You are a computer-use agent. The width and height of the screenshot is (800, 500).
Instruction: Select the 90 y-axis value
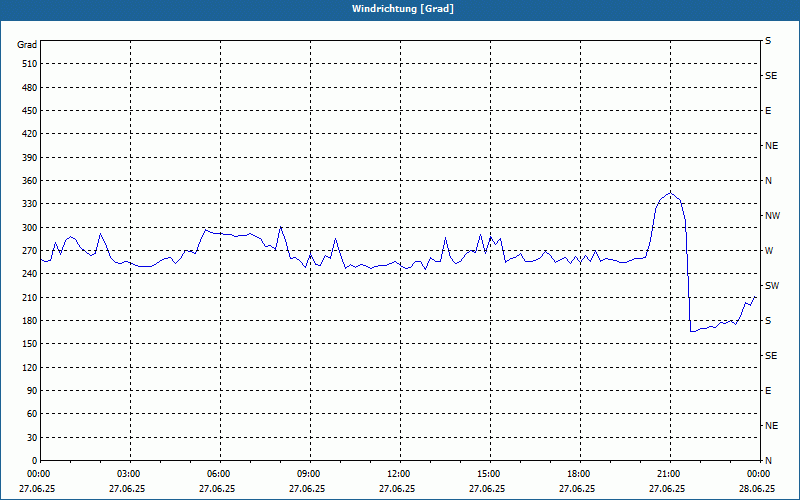coord(32,391)
